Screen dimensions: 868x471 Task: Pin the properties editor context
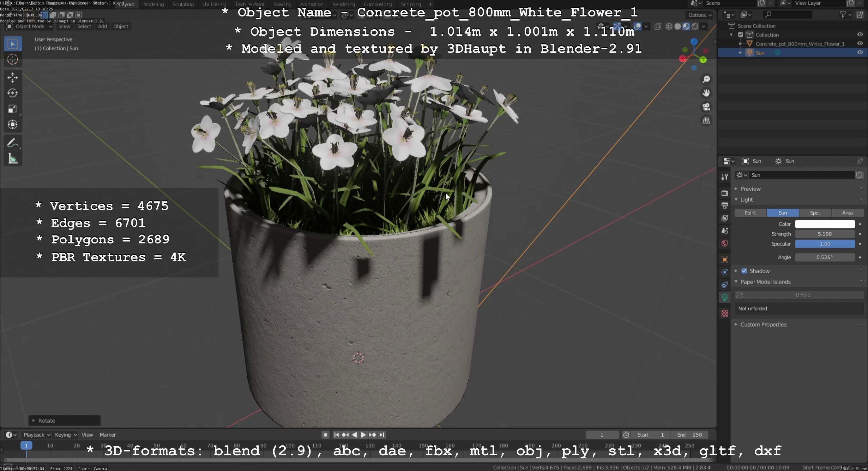(x=859, y=161)
